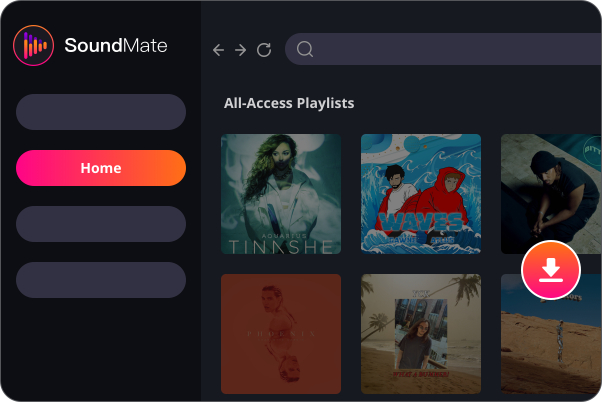
Task: Open the Tinashe Aquarius album cover
Action: [281, 194]
